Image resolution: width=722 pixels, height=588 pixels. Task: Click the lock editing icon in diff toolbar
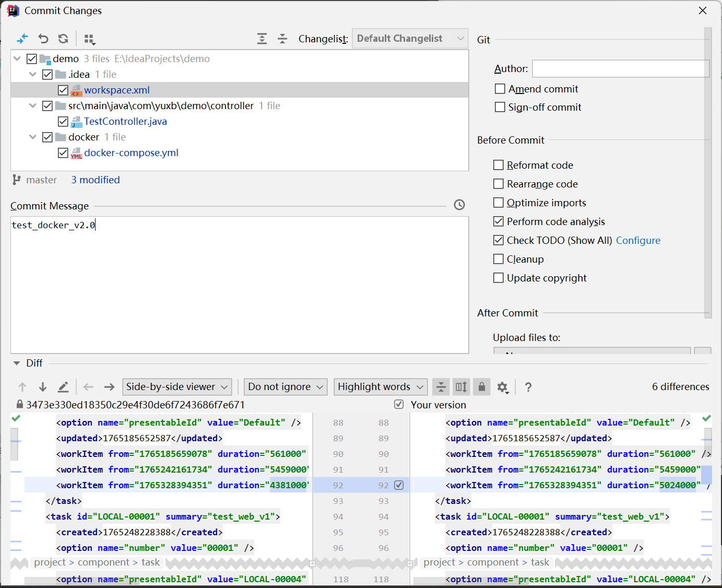482,387
